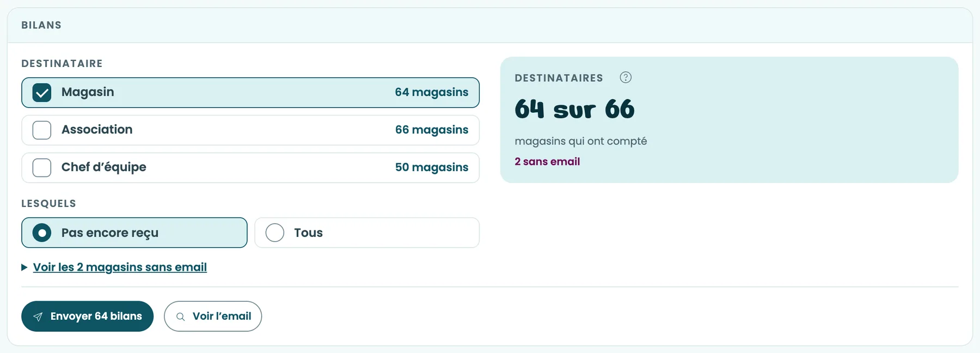Click the paper plane send icon
980x353 pixels.
(38, 317)
